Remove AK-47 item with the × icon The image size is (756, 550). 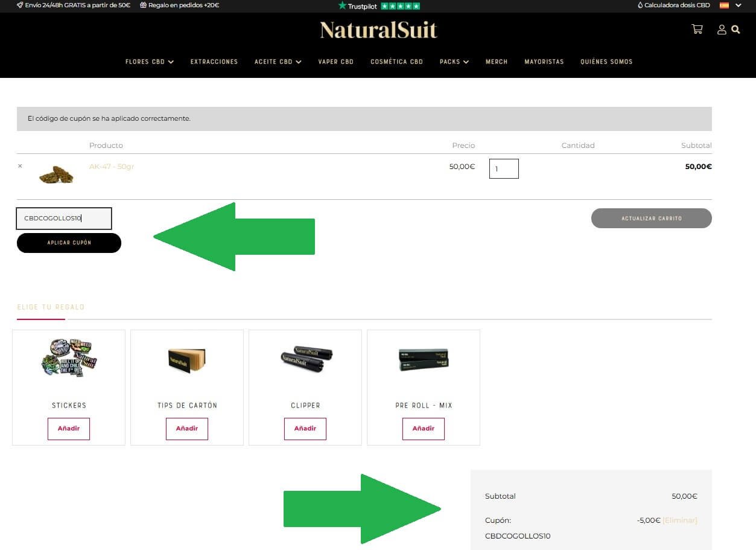click(20, 166)
